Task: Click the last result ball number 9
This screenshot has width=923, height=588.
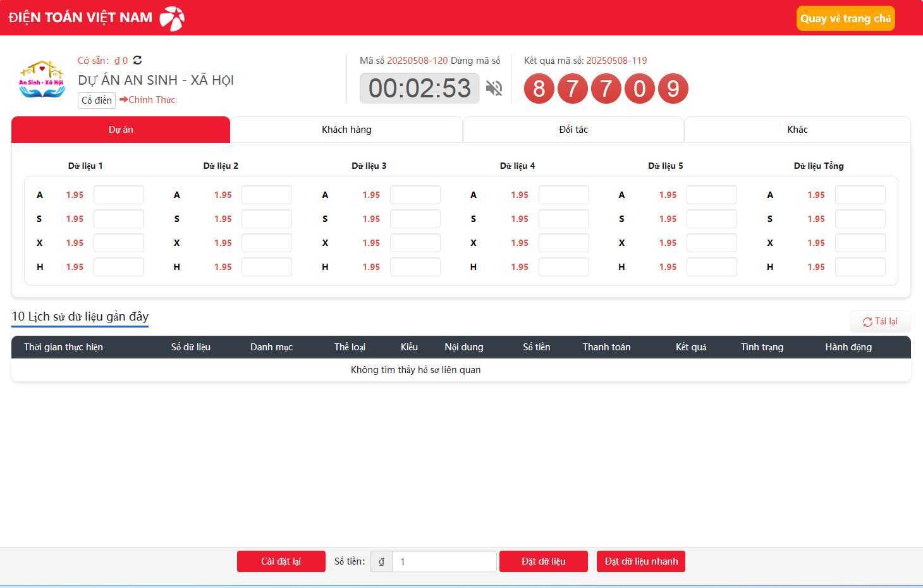Action: point(673,89)
